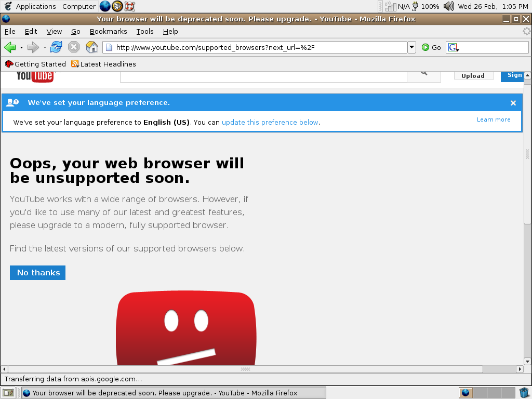Click the battery power plug icon
Screen dimensions: 532x399
[415, 6]
